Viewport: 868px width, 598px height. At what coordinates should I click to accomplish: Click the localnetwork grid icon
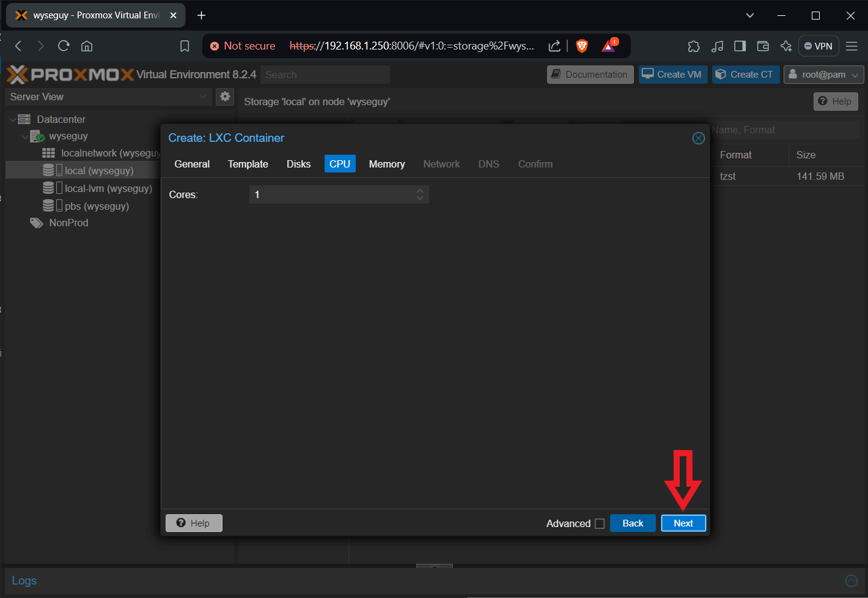pos(48,153)
